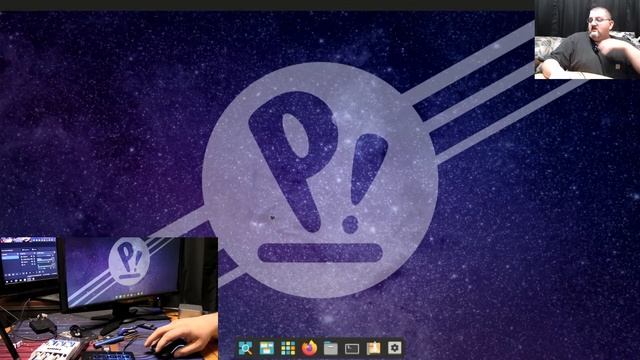Open the Applications grid icon in dock
Image resolution: width=640 pixels, height=360 pixels.
[288, 348]
